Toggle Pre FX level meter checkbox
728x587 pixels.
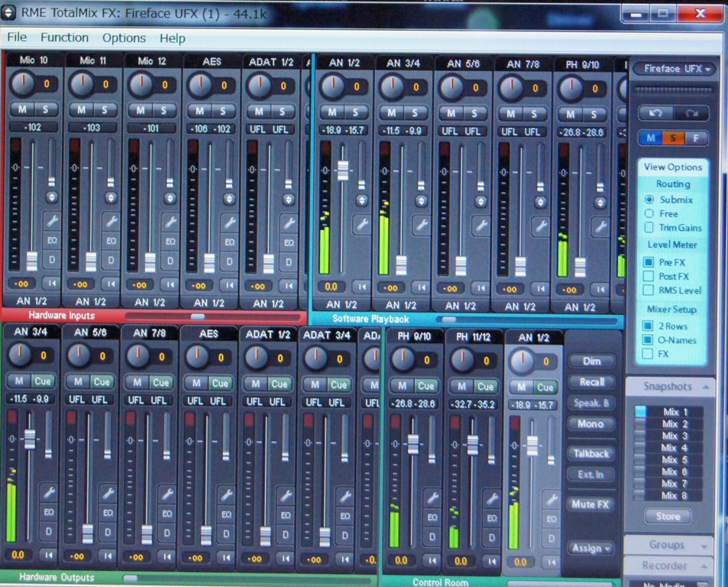(x=648, y=262)
